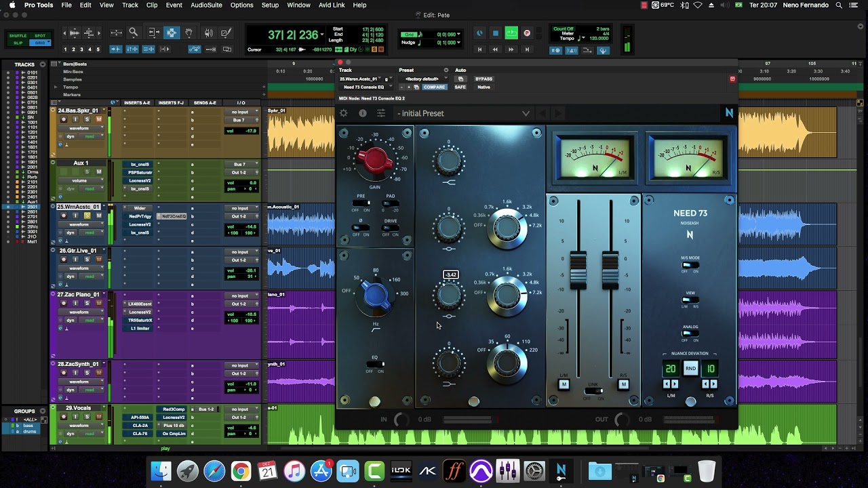Viewport: 868px width, 488px height.
Task: Click the transport Play button
Action: tap(511, 33)
